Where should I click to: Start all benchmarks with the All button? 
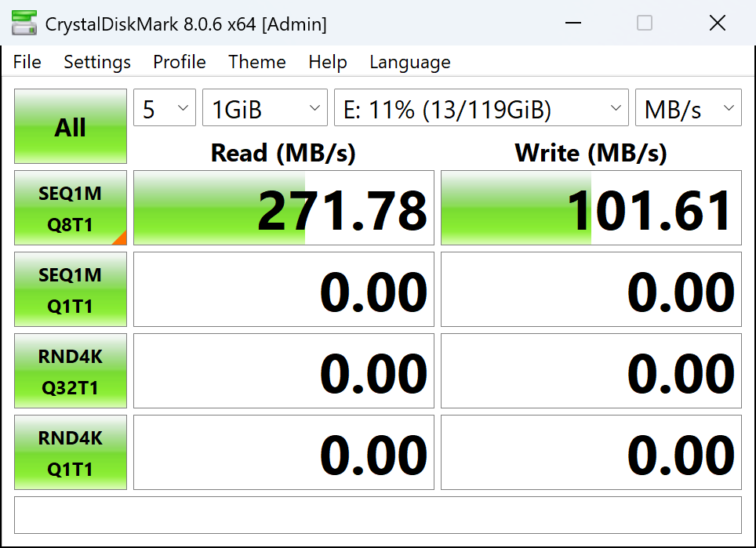(71, 126)
